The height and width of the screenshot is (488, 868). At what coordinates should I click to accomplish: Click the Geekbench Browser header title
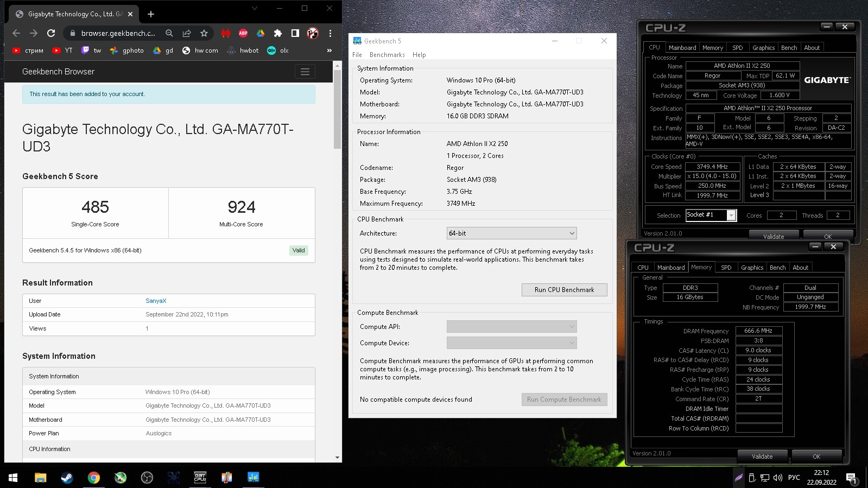tap(58, 72)
